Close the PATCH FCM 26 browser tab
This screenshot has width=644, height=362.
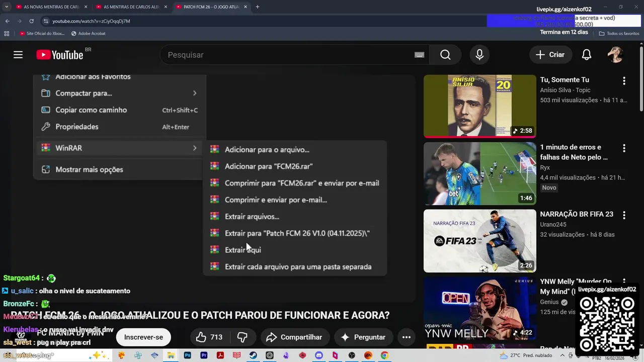pos(245,7)
